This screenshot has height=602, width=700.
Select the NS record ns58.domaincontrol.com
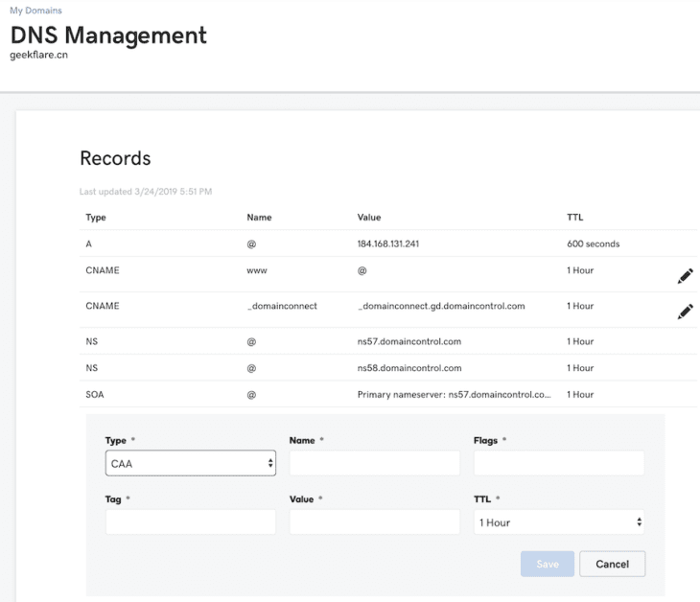pos(409,367)
